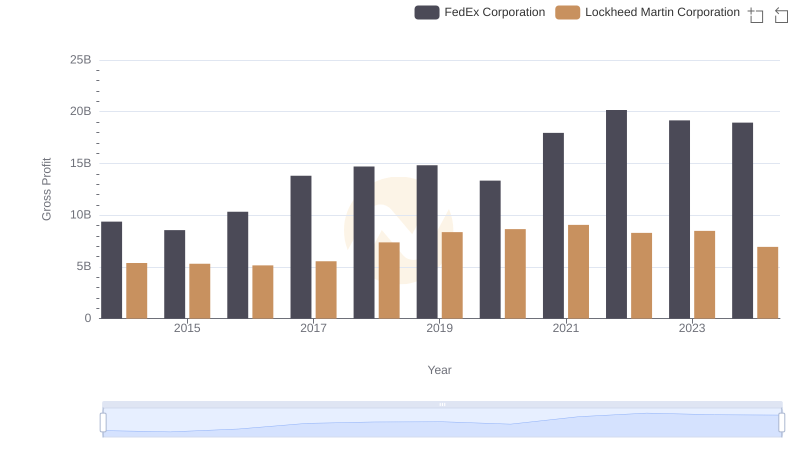Click the Gross Profit axis title
Screen dimensions: 800x461
coord(46,189)
